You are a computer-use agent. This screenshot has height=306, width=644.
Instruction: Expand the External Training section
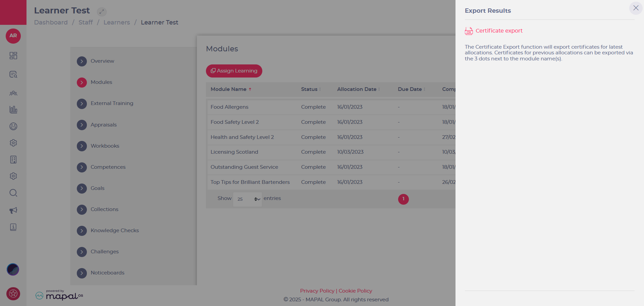82,104
